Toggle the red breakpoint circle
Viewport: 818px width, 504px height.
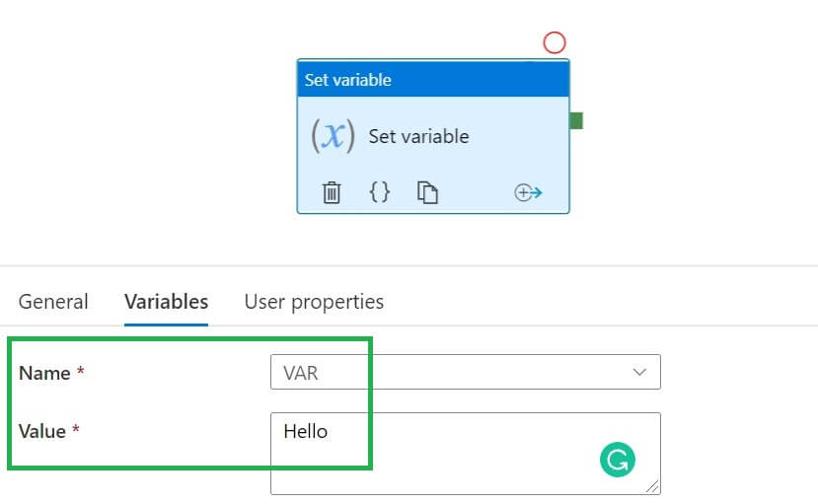point(555,42)
